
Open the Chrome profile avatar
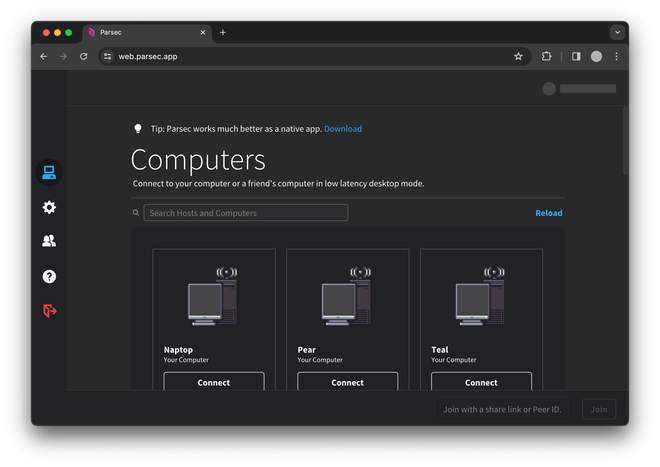[596, 56]
